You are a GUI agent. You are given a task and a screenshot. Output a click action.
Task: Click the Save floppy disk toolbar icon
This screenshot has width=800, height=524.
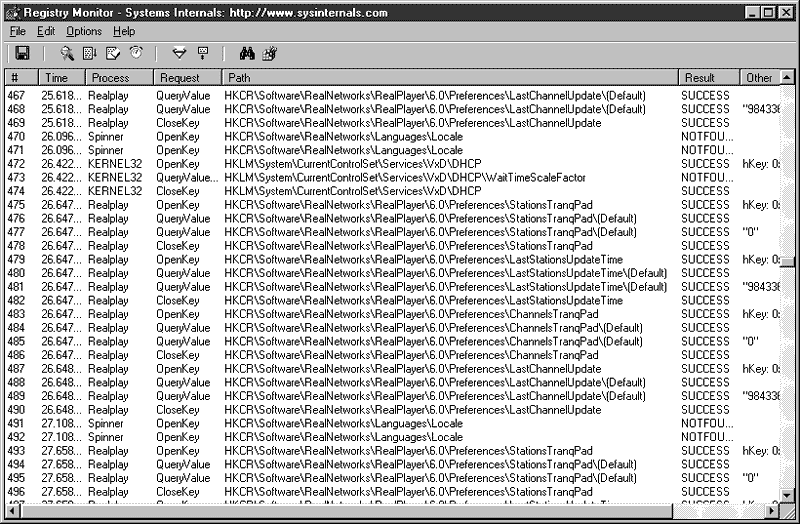click(22, 53)
